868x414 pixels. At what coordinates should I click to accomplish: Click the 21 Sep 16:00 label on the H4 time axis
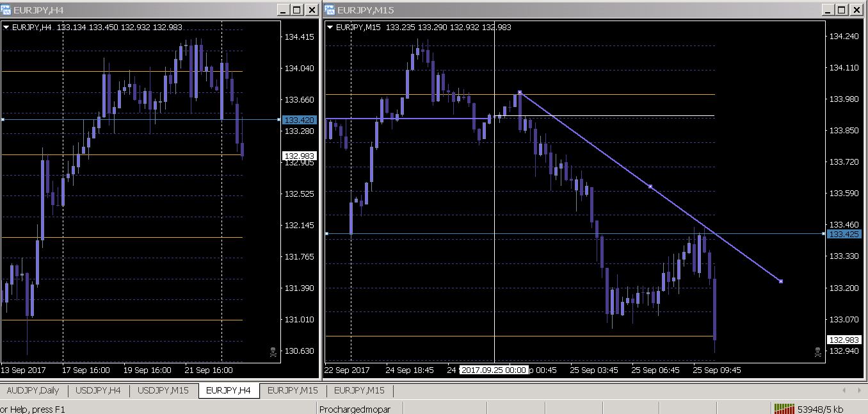[x=209, y=370]
